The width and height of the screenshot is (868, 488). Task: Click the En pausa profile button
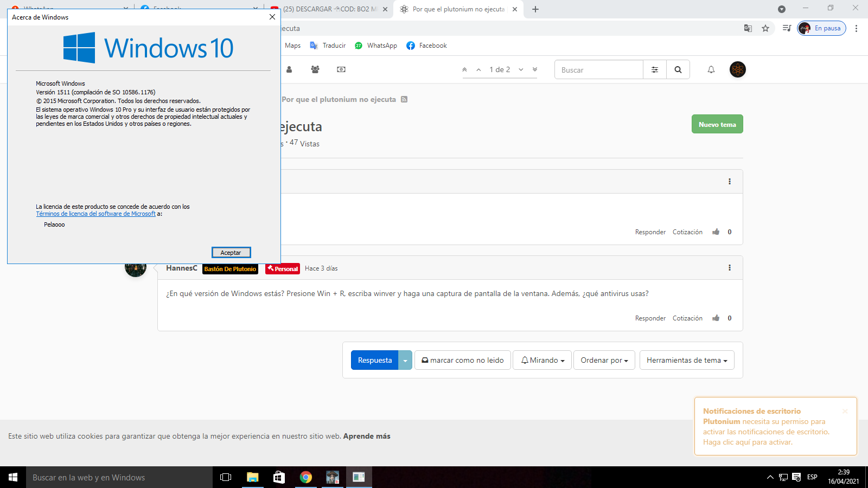pos(821,28)
